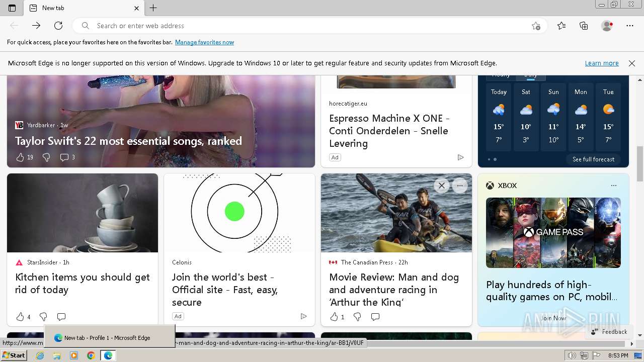This screenshot has height=362, width=644.
Task: Open Settings and more ellipsis menu
Action: click(630, 26)
